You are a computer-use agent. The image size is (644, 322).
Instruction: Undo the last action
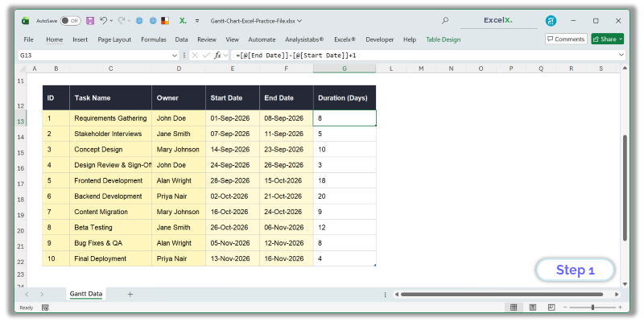(x=103, y=20)
